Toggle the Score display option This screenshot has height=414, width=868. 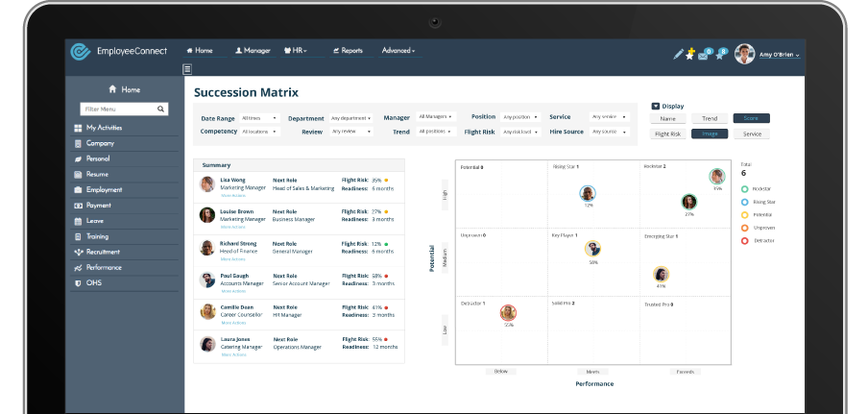tap(751, 118)
